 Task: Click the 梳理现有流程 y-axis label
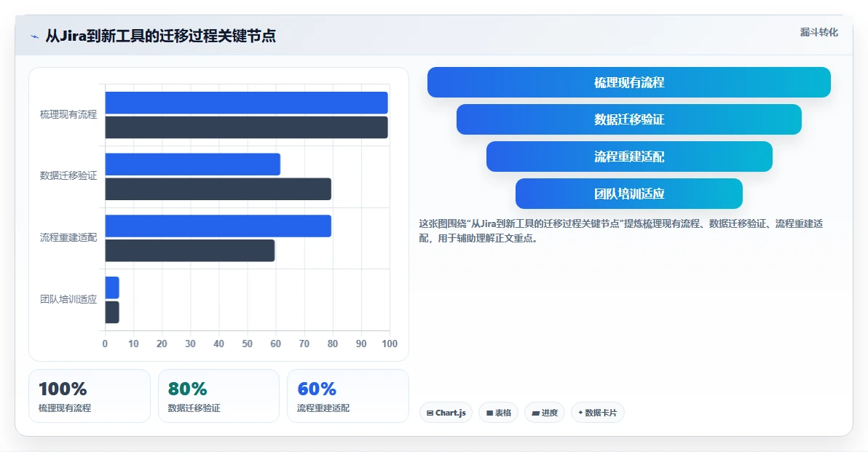click(x=68, y=114)
